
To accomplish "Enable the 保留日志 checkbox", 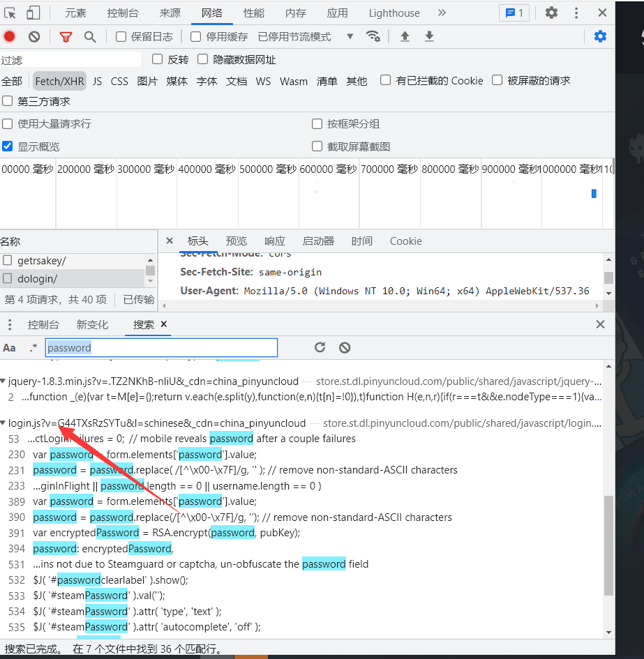I will pos(121,37).
